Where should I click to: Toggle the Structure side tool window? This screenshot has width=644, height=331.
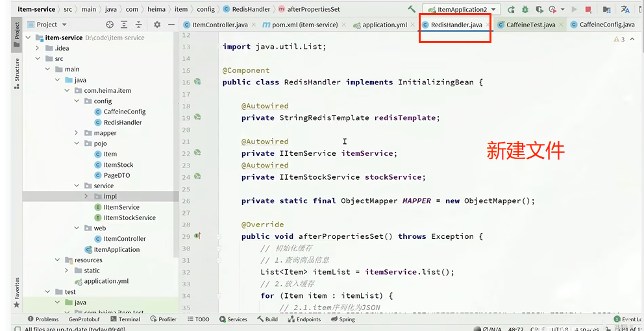tap(17, 73)
